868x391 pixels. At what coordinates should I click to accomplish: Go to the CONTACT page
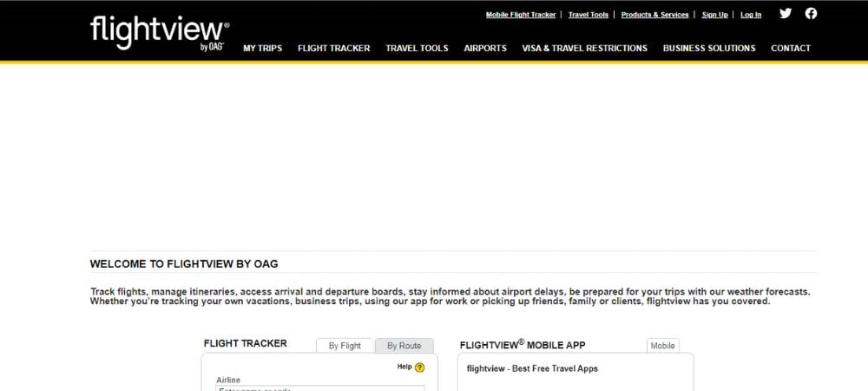[x=791, y=48]
